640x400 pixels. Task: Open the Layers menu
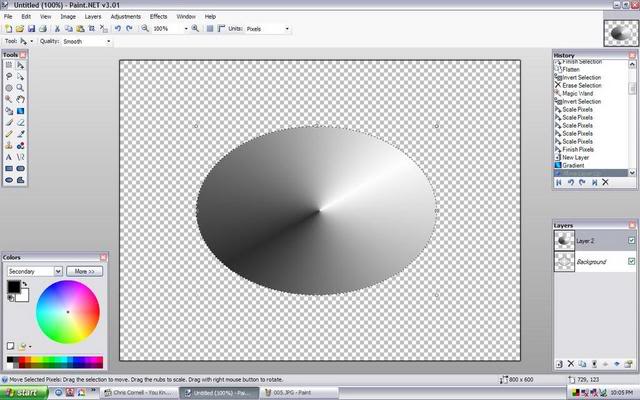(x=93, y=16)
